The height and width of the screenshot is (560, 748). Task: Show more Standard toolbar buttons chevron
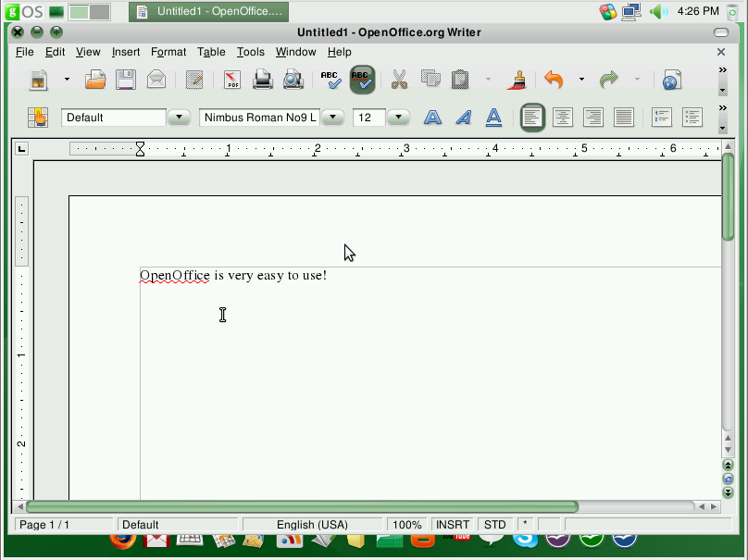723,70
